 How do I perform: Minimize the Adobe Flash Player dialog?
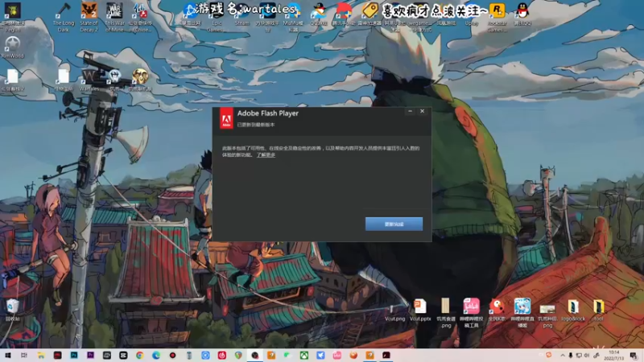[410, 111]
